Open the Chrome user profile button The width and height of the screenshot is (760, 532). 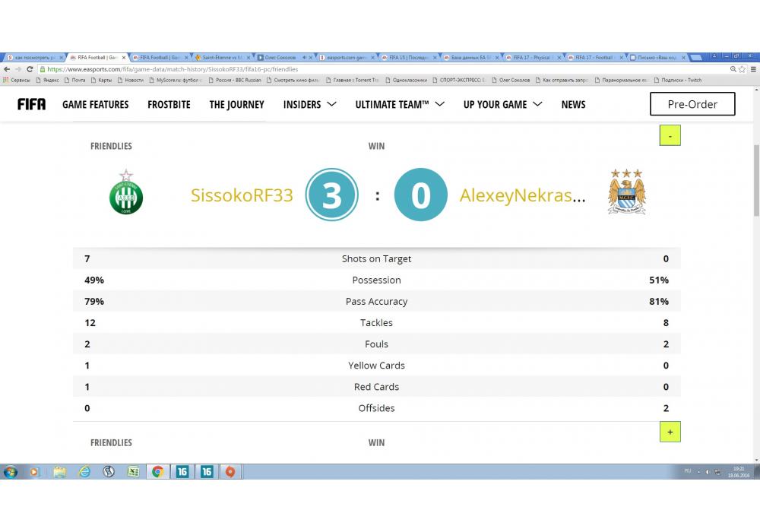point(714,57)
